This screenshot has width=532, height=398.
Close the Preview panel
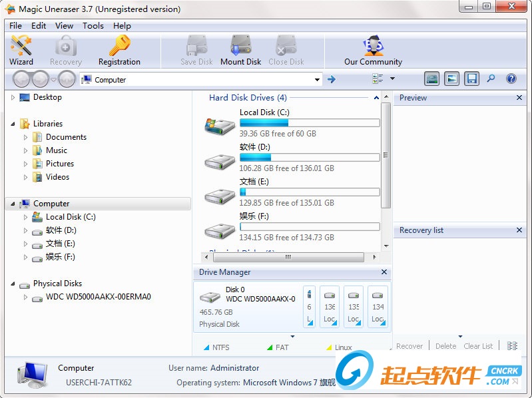coord(519,98)
